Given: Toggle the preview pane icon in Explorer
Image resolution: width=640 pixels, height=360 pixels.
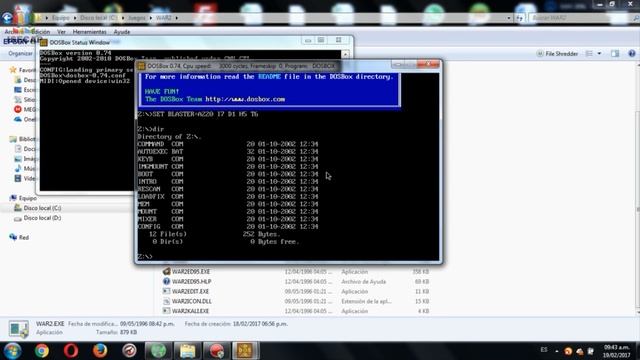Looking at the screenshot, I should pos(615,53).
